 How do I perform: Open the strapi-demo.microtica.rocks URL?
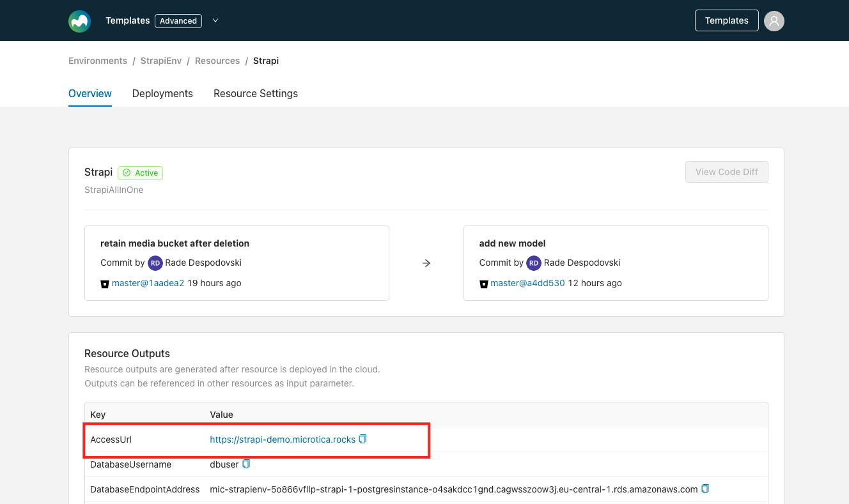click(x=283, y=439)
